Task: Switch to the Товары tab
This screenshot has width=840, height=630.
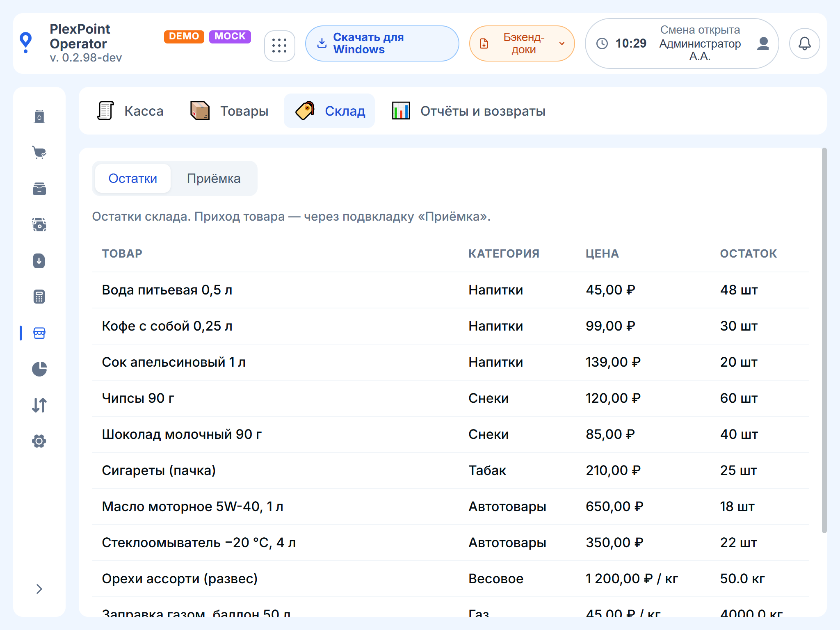Action: (x=230, y=111)
